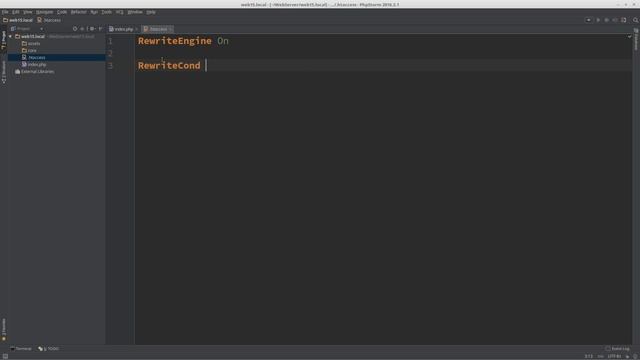Click the read-only lock icon in status bar
The image size is (640, 360).
[x=627, y=356]
